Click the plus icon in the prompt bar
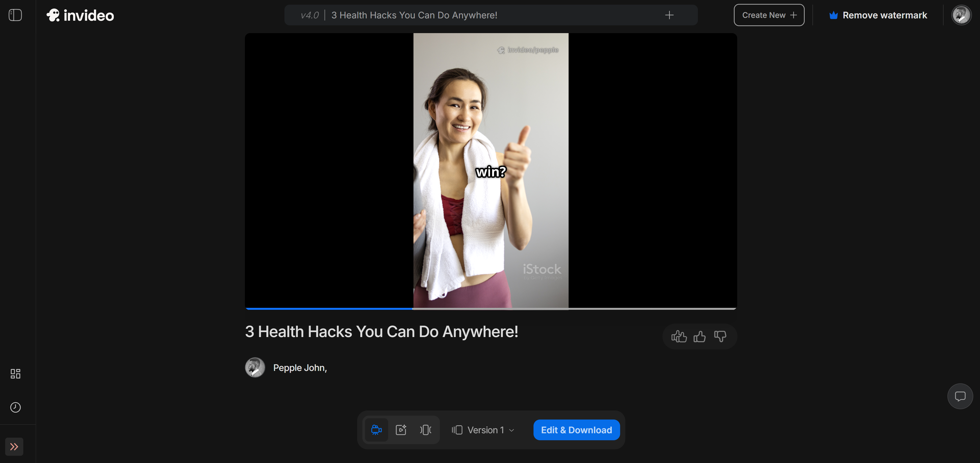980x463 pixels. (669, 15)
